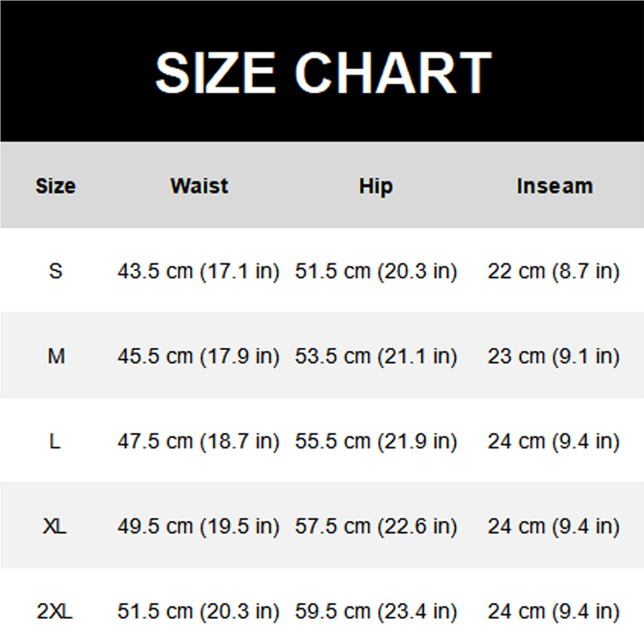Select the Size column header
Screen dimensions: 644x644
[x=56, y=186]
